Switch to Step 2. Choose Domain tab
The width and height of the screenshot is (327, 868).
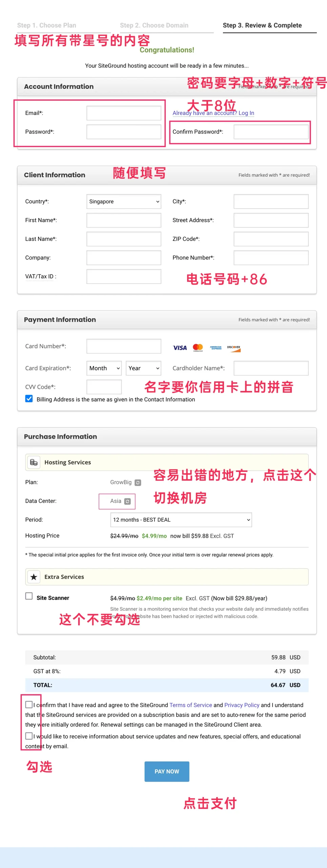154,25
